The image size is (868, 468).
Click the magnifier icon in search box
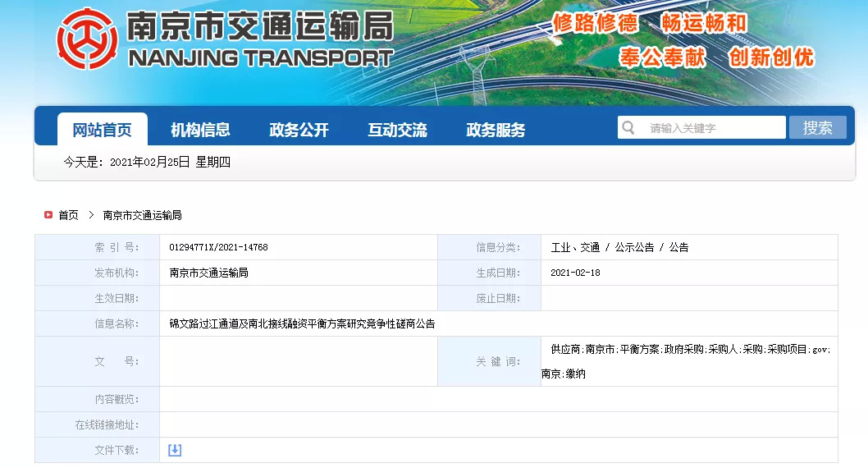[628, 128]
